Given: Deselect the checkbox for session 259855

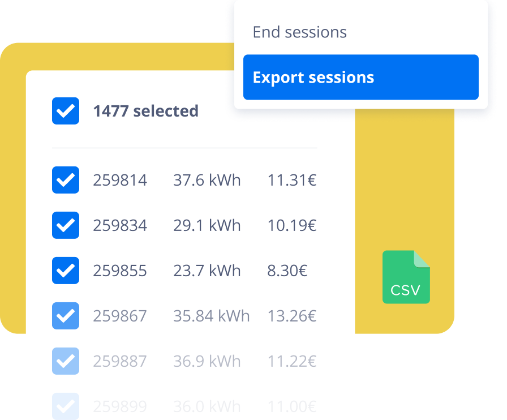Looking at the screenshot, I should click(66, 271).
